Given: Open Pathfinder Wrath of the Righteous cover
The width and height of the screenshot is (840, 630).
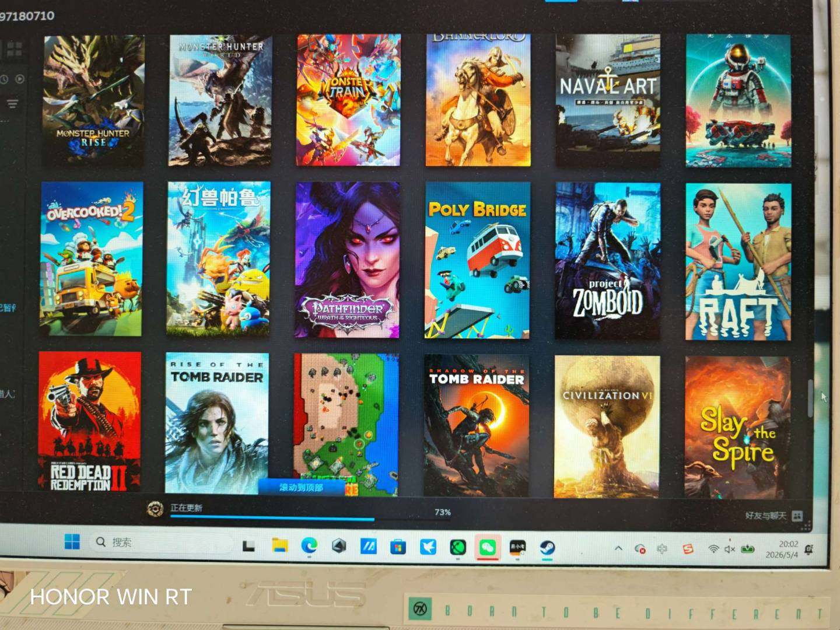Looking at the screenshot, I should pos(348,260).
